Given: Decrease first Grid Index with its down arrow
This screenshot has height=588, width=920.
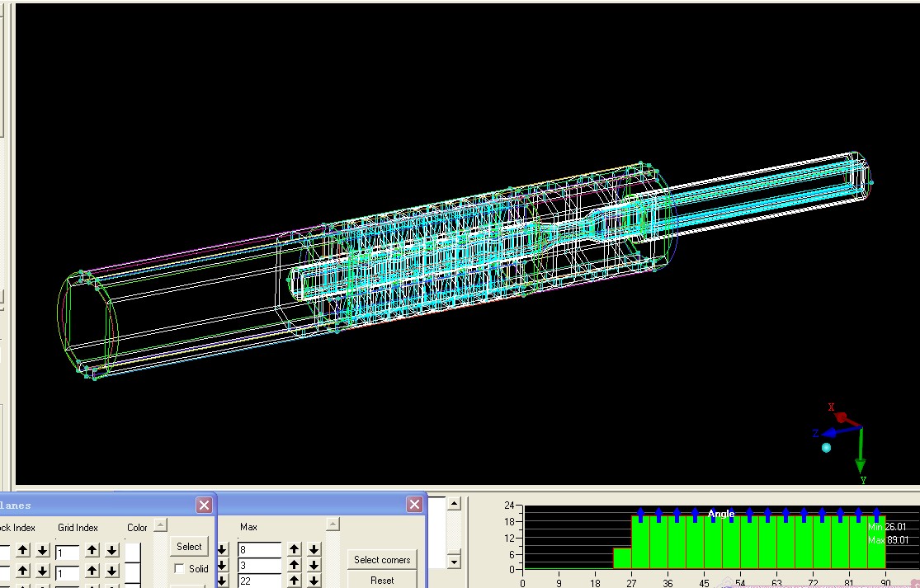Looking at the screenshot, I should coord(111,550).
